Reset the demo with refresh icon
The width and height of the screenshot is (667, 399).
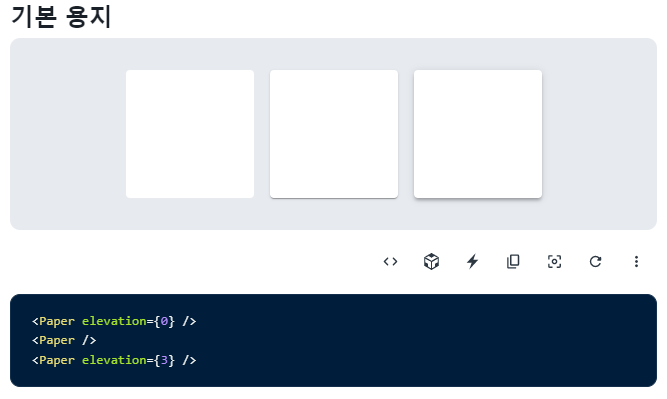pos(595,262)
